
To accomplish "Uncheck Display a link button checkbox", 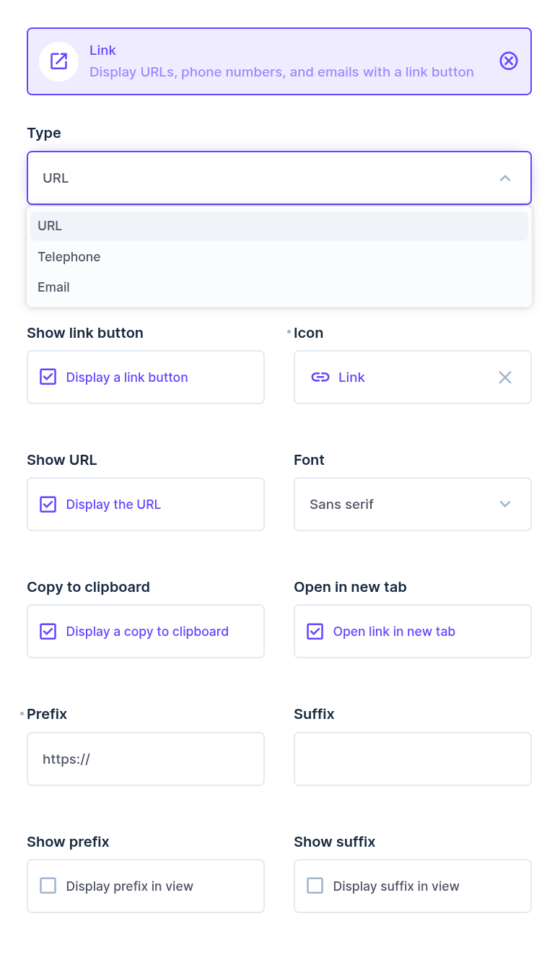I will [x=48, y=377].
